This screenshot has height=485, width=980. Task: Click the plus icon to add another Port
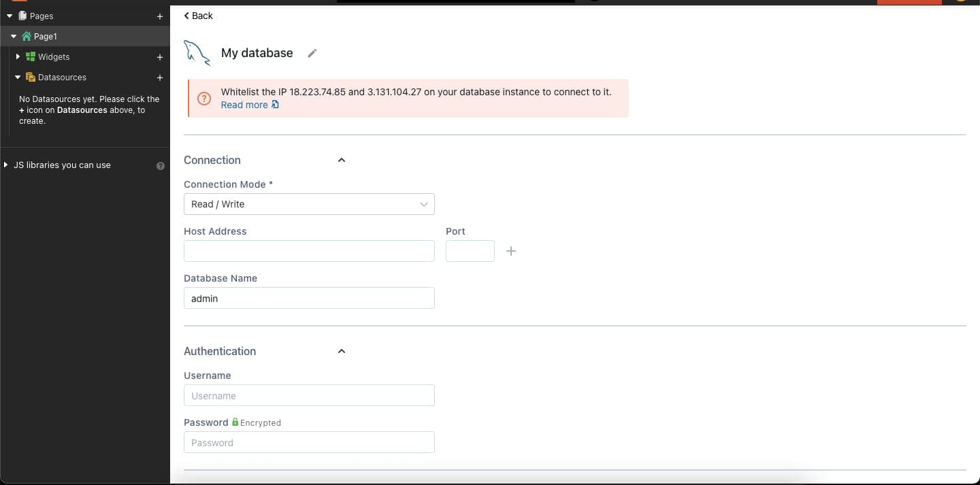(511, 251)
